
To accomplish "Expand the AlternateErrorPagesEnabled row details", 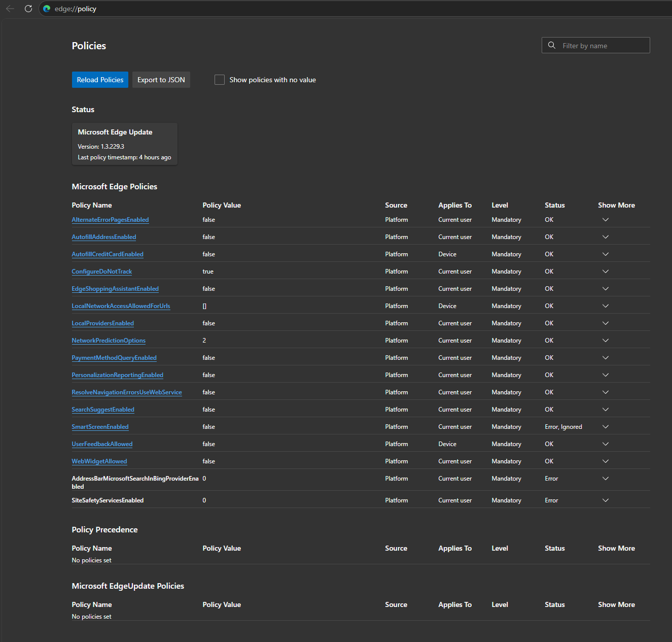I will tap(605, 220).
